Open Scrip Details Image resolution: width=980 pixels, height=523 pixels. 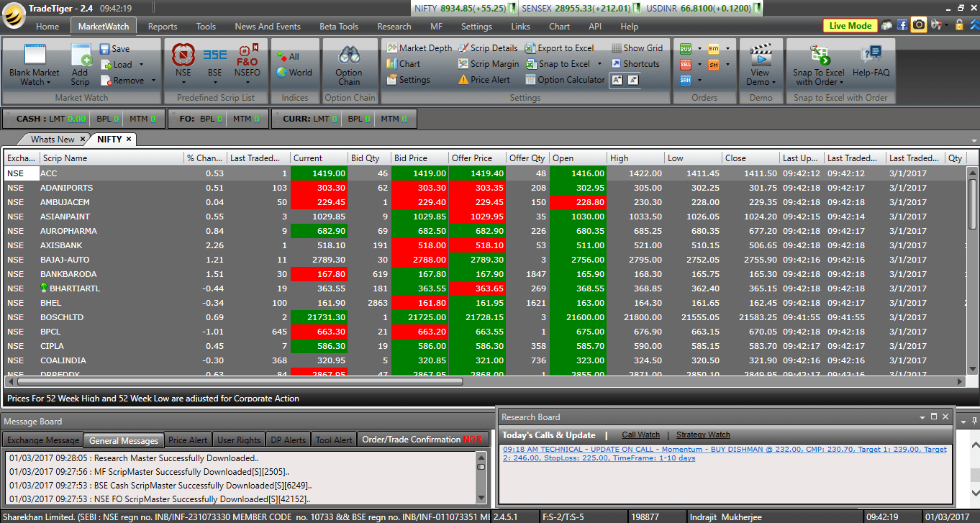point(488,48)
